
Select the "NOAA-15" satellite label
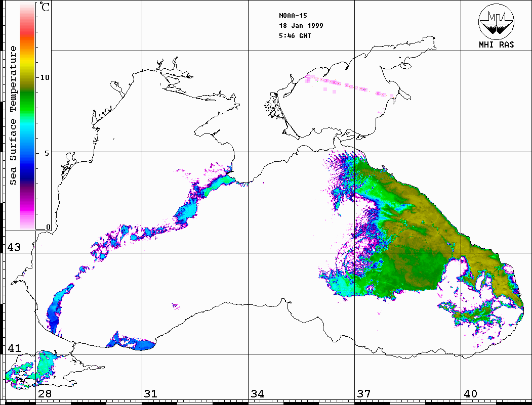tap(293, 16)
